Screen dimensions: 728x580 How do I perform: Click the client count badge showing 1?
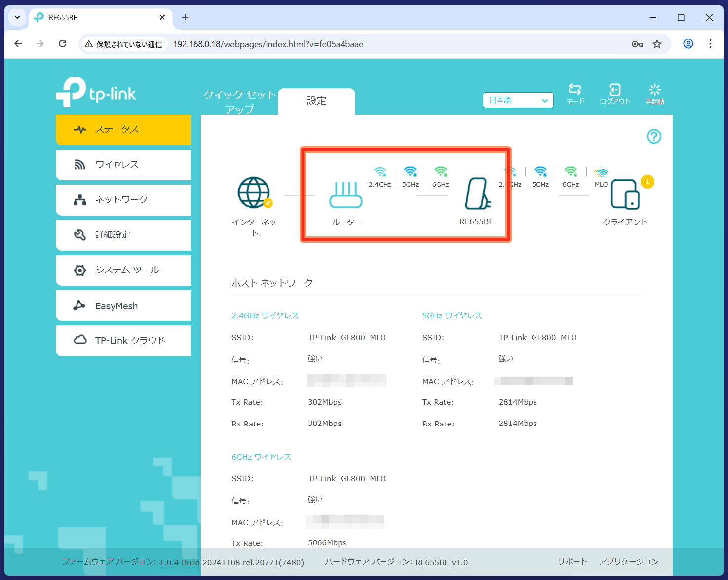tap(648, 182)
